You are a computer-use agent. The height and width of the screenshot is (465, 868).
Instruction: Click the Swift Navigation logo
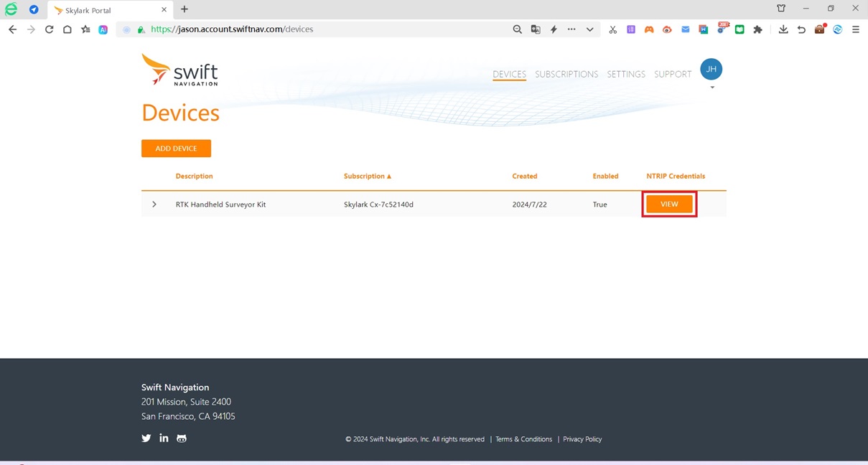click(179, 70)
